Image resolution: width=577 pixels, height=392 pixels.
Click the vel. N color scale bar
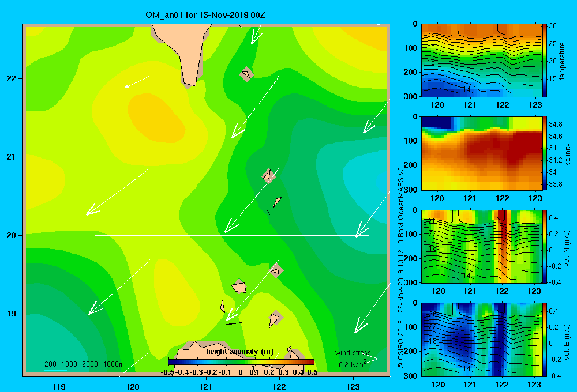544,246
